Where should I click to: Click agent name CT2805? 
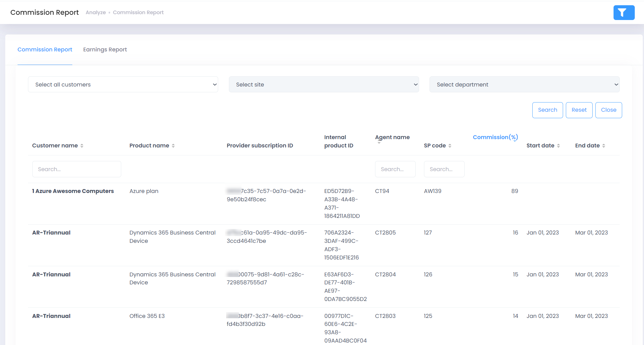(x=385, y=233)
